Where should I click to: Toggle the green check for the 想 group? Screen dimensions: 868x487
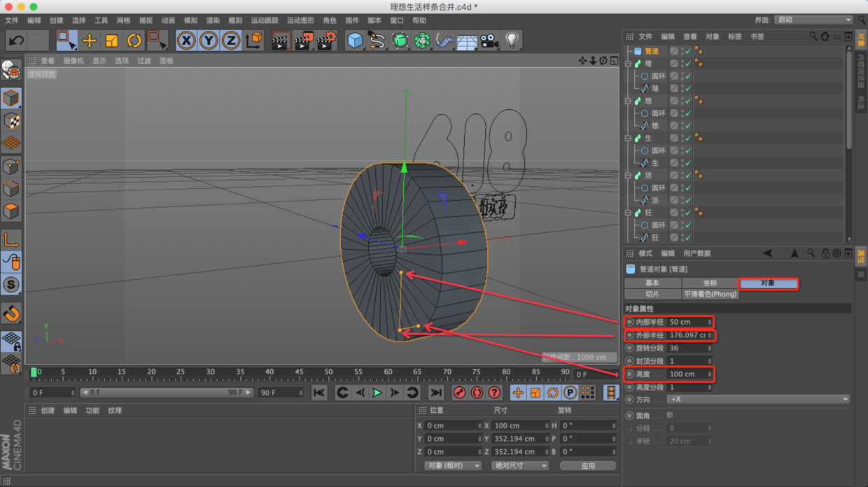click(688, 101)
